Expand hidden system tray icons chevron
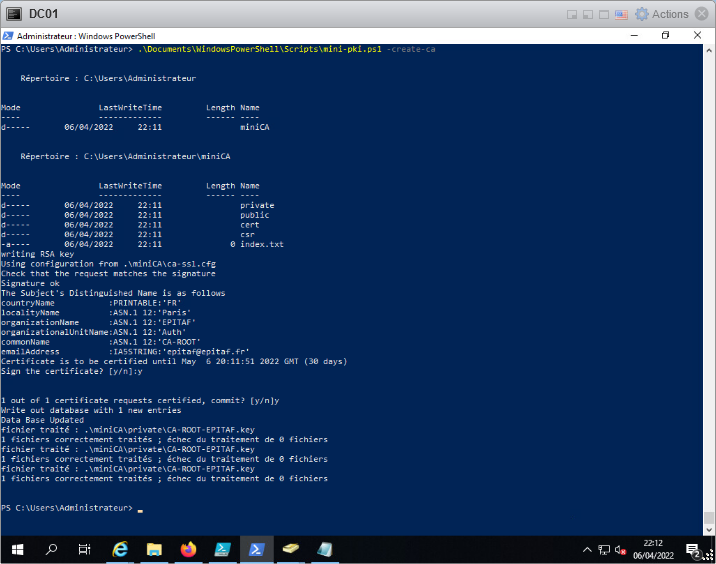The image size is (716, 564). point(587,550)
